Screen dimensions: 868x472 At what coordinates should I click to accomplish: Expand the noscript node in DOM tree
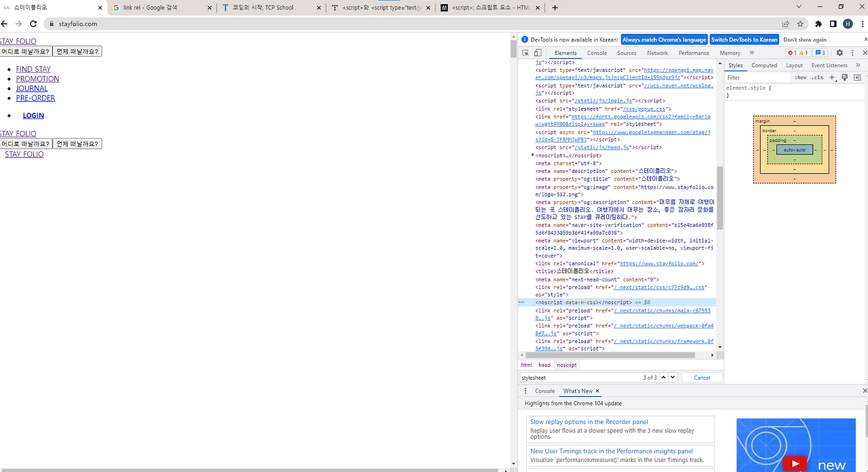pyautogui.click(x=533, y=155)
